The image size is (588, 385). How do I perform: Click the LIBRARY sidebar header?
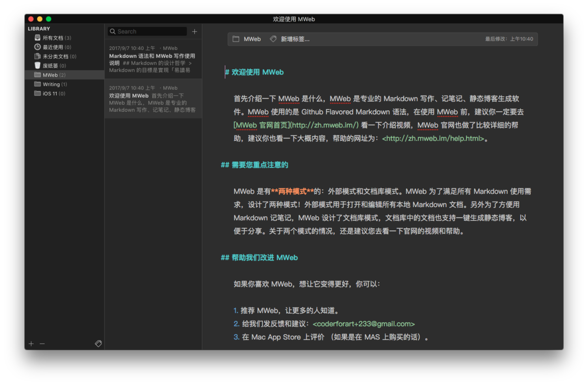39,29
